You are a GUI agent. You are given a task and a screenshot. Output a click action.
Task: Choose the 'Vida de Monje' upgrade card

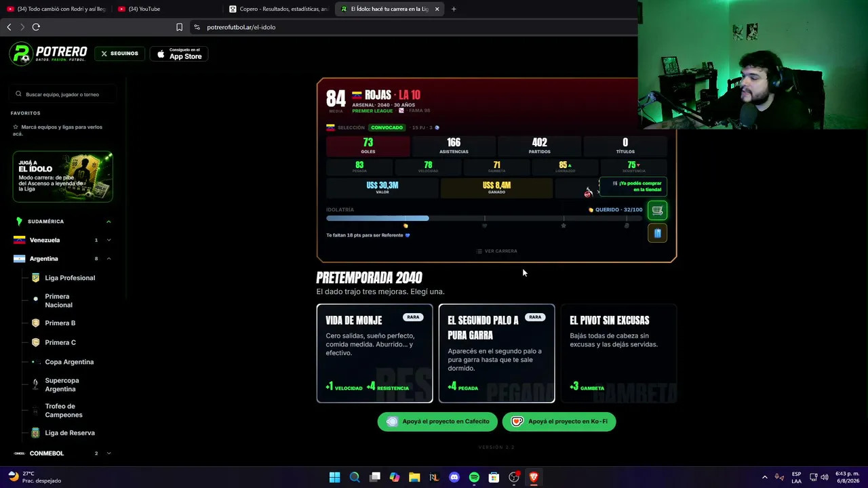tap(374, 353)
